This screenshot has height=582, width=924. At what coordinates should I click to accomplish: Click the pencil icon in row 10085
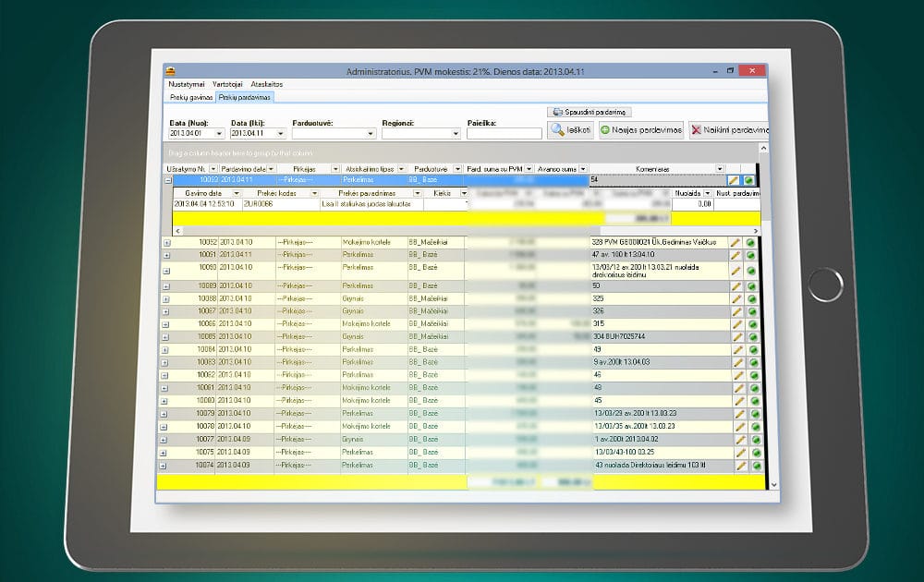tap(737, 337)
